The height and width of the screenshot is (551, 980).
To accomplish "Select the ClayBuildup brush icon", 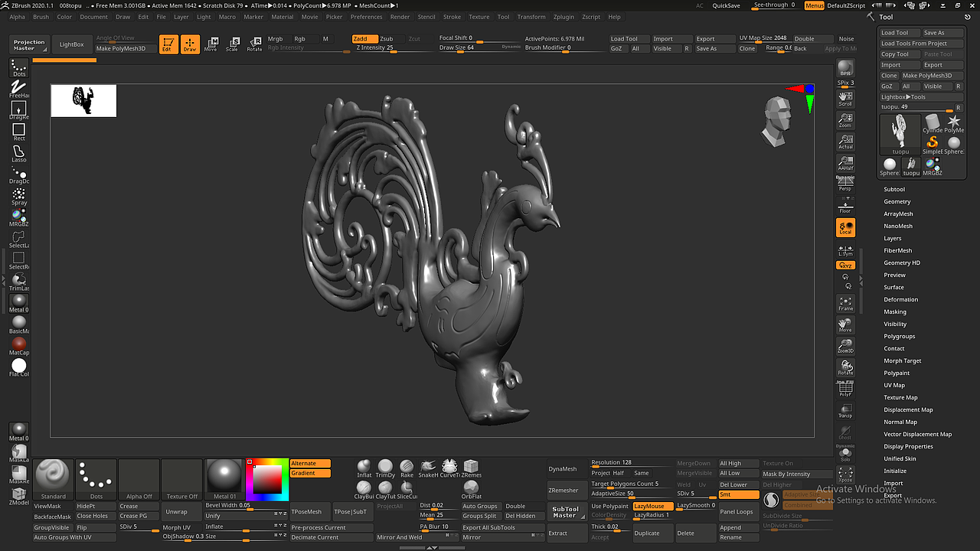I will [364, 490].
